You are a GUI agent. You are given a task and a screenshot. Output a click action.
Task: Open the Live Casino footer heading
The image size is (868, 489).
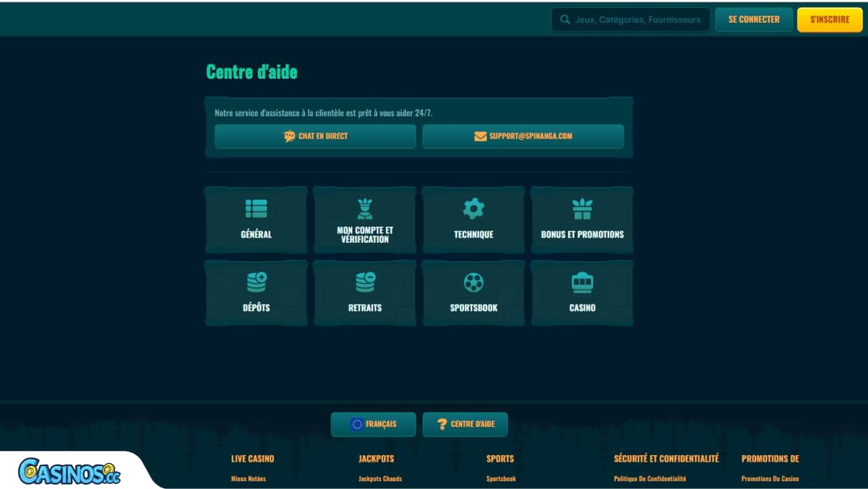click(253, 459)
